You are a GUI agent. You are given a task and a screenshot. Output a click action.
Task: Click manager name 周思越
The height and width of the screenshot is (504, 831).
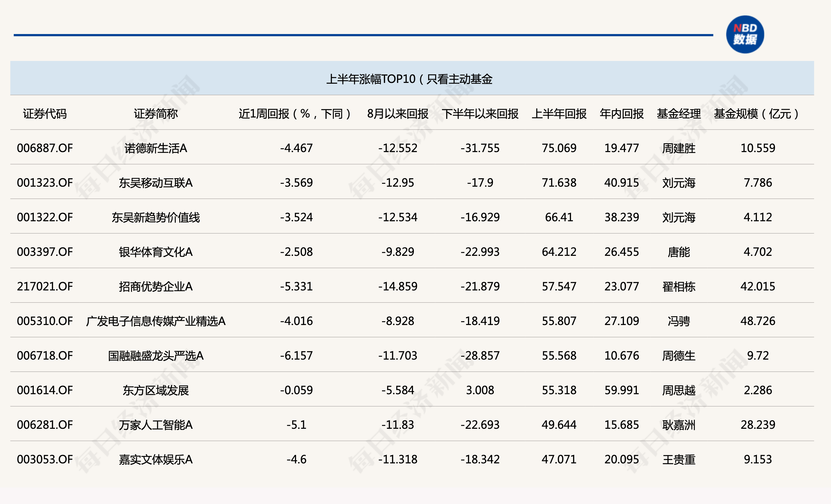click(679, 390)
